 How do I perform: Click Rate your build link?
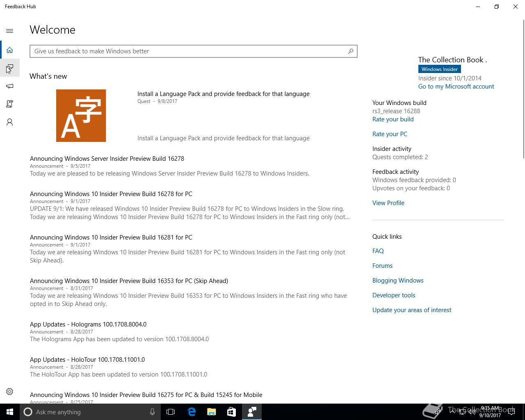click(x=393, y=119)
